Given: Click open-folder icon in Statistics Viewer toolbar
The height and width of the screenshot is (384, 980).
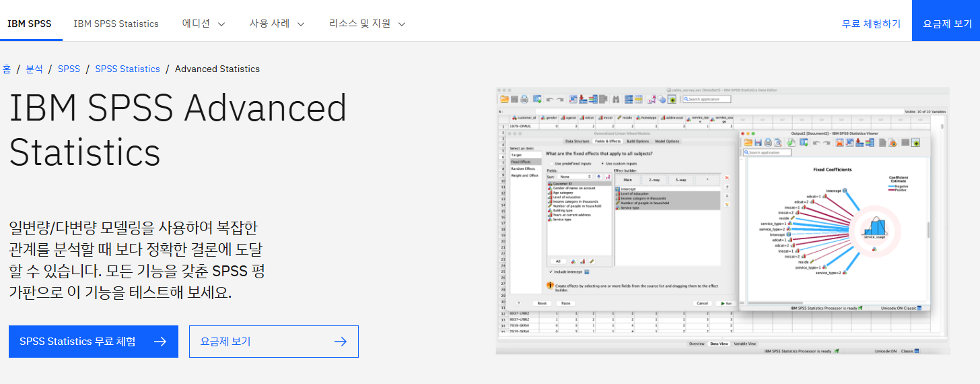Looking at the screenshot, I should tap(748, 143).
